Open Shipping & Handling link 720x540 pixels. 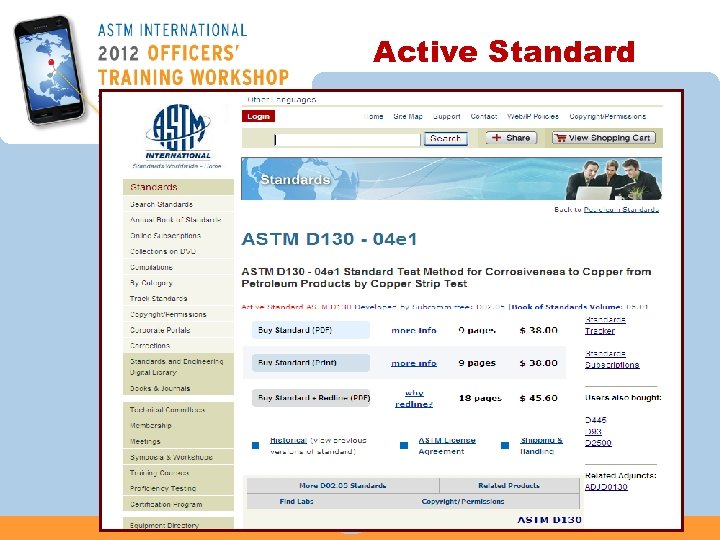click(541, 445)
